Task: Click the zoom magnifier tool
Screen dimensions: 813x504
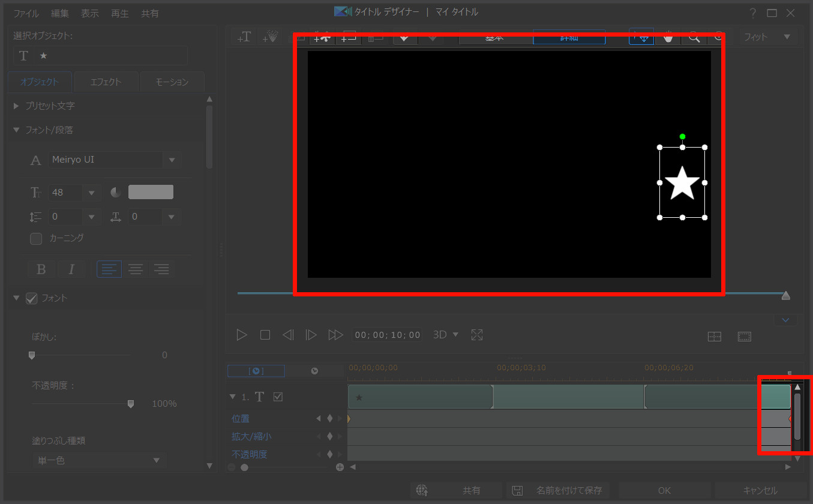Action: click(x=694, y=37)
